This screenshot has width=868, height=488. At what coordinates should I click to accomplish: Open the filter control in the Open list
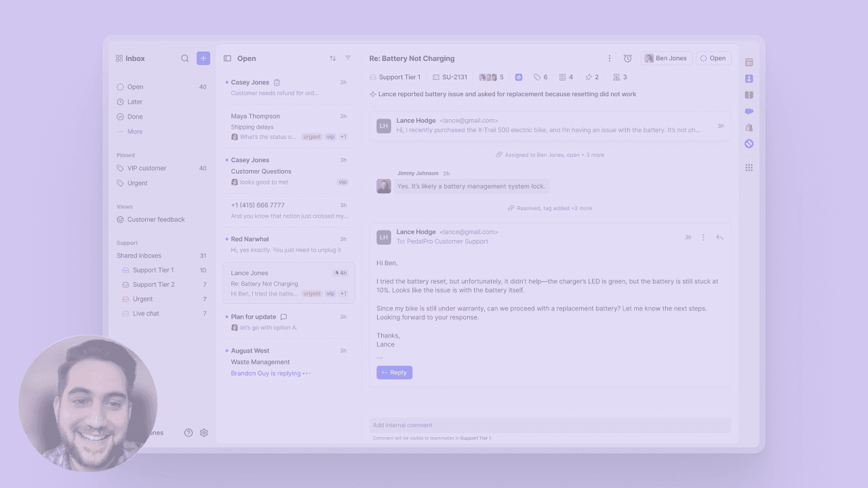click(x=347, y=58)
